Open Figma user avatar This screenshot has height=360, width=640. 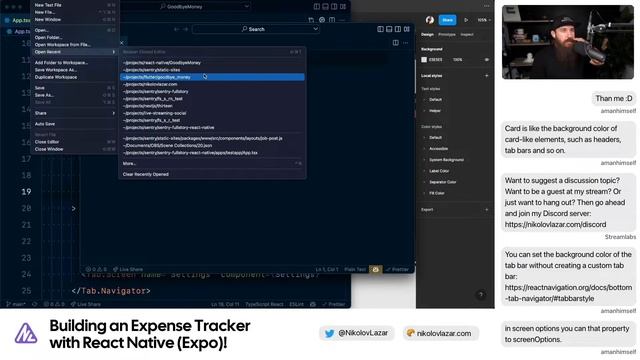coord(429,20)
